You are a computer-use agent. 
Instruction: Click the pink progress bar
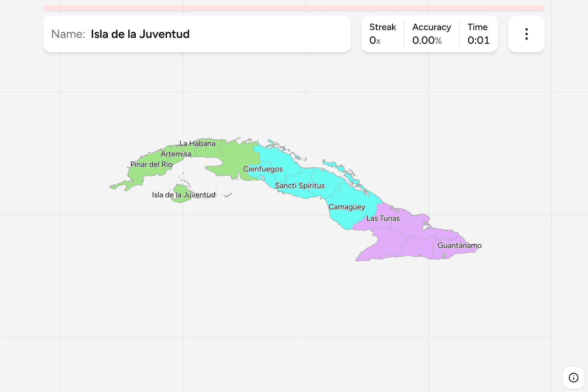294,8
